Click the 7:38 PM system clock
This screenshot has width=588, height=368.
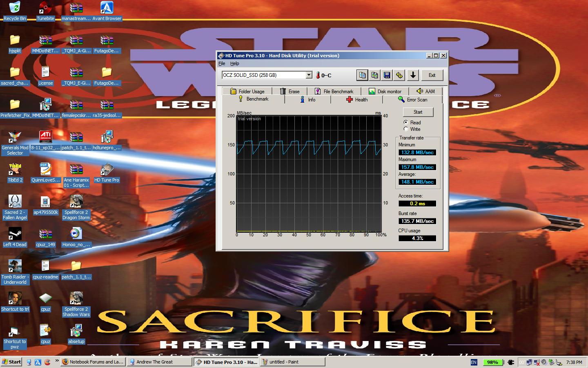pos(574,362)
